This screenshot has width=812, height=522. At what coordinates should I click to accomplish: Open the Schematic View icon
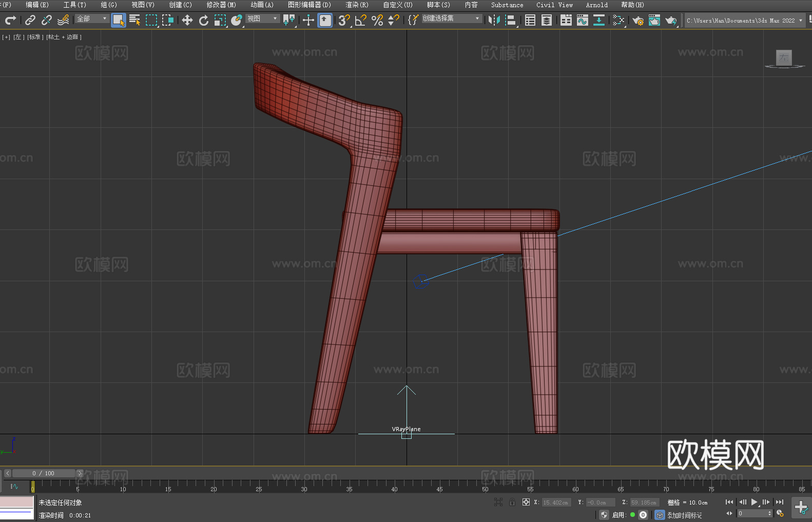pos(618,20)
